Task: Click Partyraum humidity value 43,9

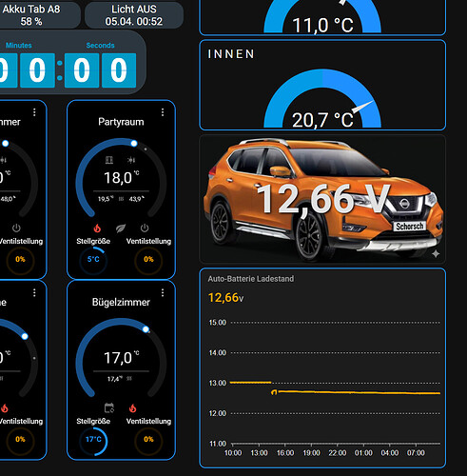Action: click(x=137, y=199)
